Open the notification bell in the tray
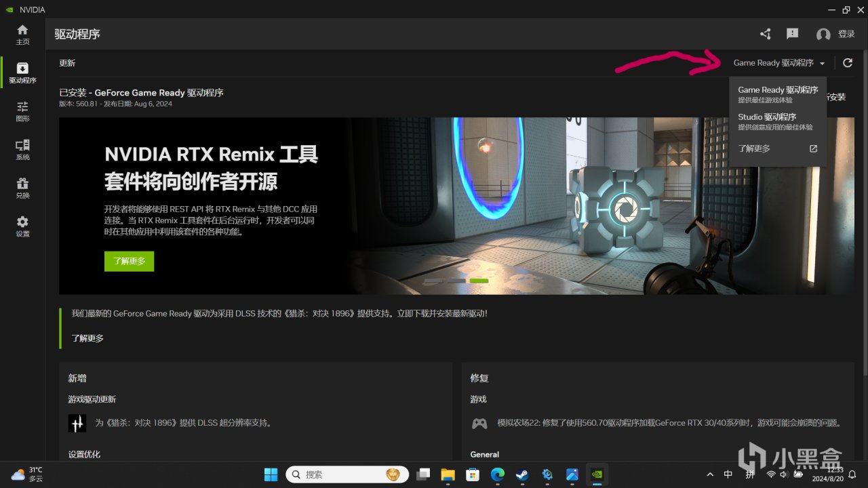 852,474
